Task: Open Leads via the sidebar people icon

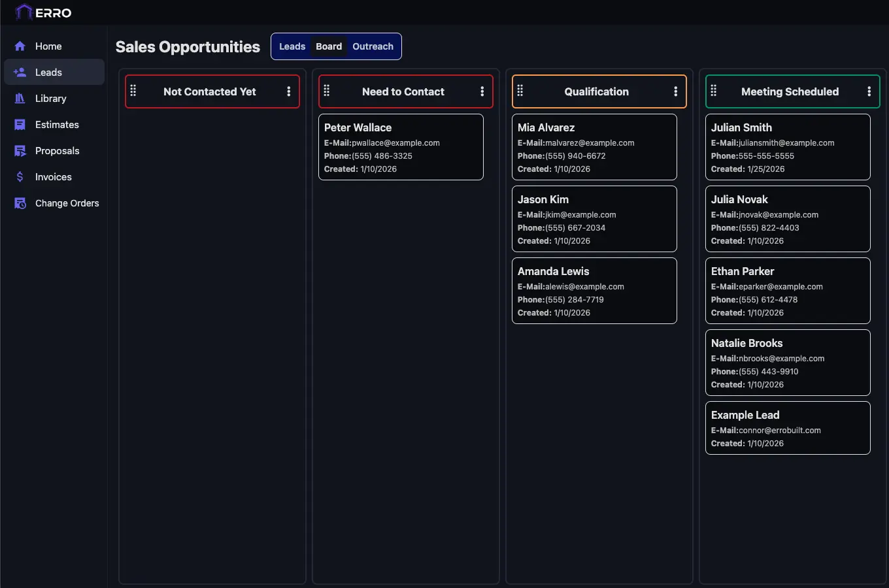Action: [19, 72]
